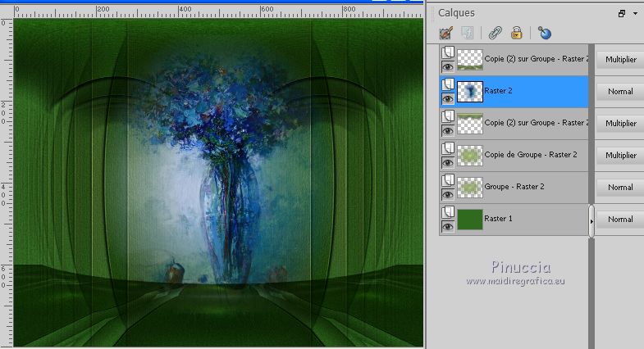Click the layer type icon of topmost Copie (2) layer
This screenshot has height=349, width=644.
coord(448,52)
